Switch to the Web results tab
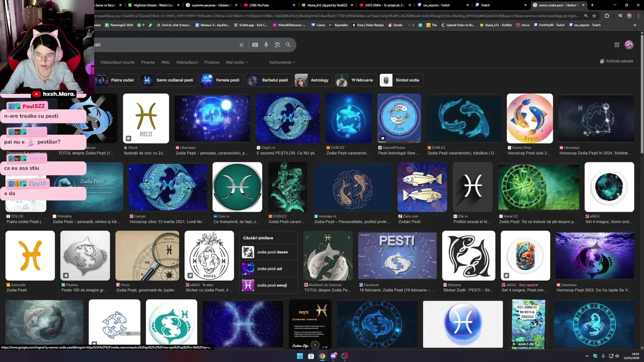The image size is (644, 362). click(x=166, y=62)
